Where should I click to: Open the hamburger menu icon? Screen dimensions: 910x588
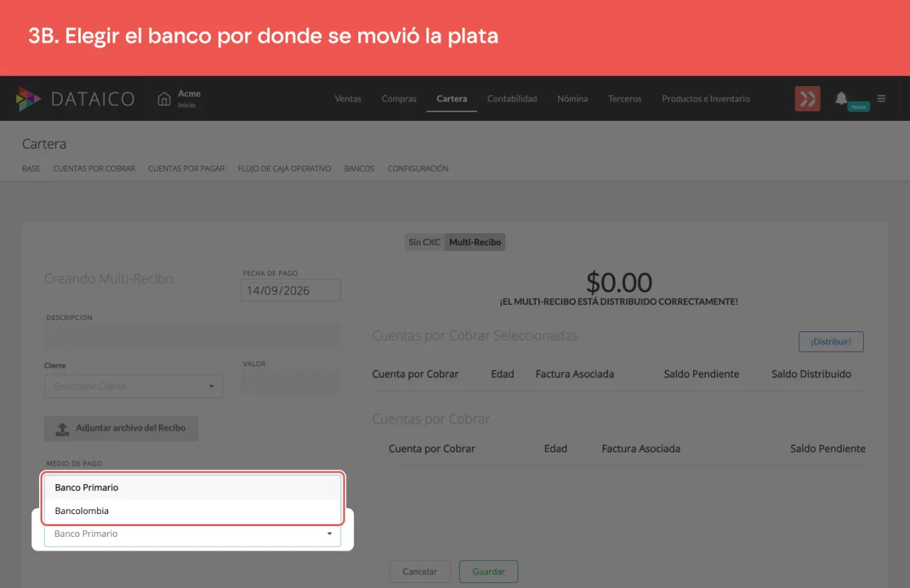click(x=882, y=99)
